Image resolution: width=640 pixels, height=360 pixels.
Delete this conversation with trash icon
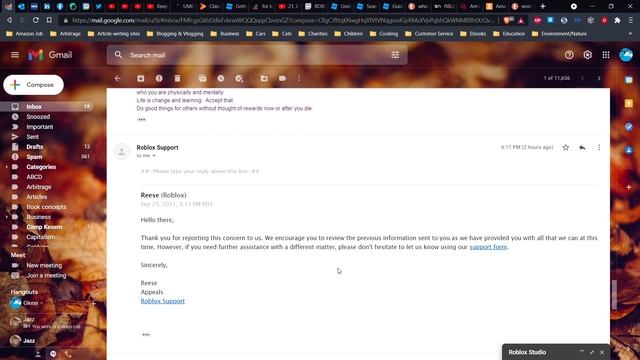(177, 78)
